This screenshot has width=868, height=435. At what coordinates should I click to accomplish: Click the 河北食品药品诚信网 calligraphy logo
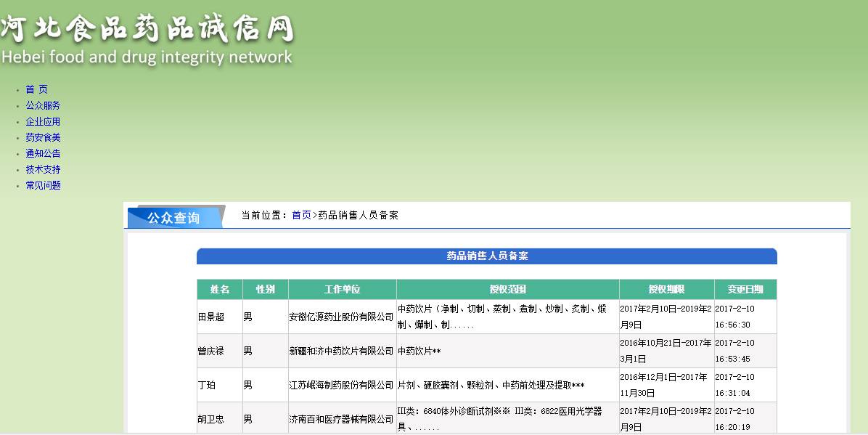tap(147, 29)
